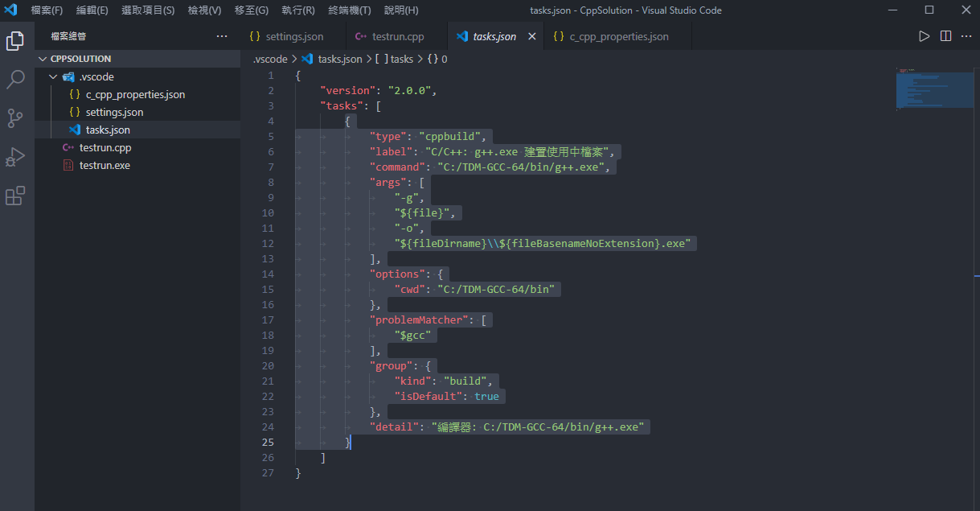Close the tasks.json tab
The height and width of the screenshot is (511, 980).
531,36
